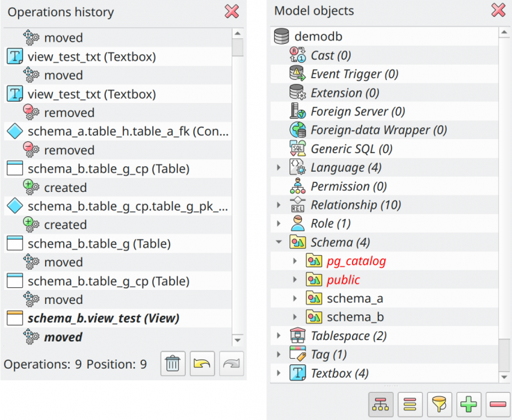Switch Model objects to list view
512x420 pixels.
pyautogui.click(x=410, y=404)
